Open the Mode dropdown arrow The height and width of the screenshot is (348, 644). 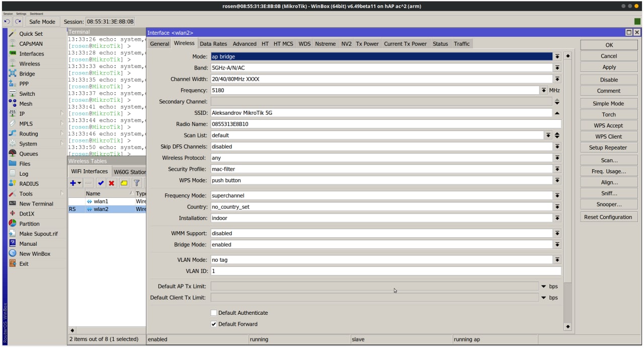(x=557, y=56)
